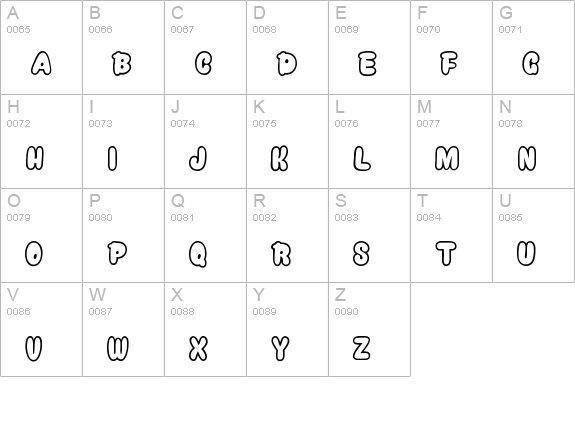
Task: Select the bubble letter R glyph
Action: [281, 253]
